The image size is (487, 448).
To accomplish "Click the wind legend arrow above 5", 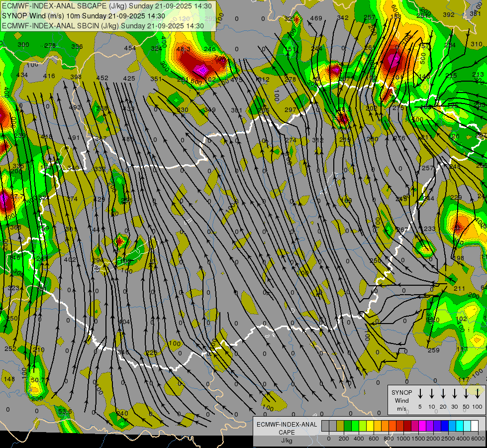I will tap(420, 393).
